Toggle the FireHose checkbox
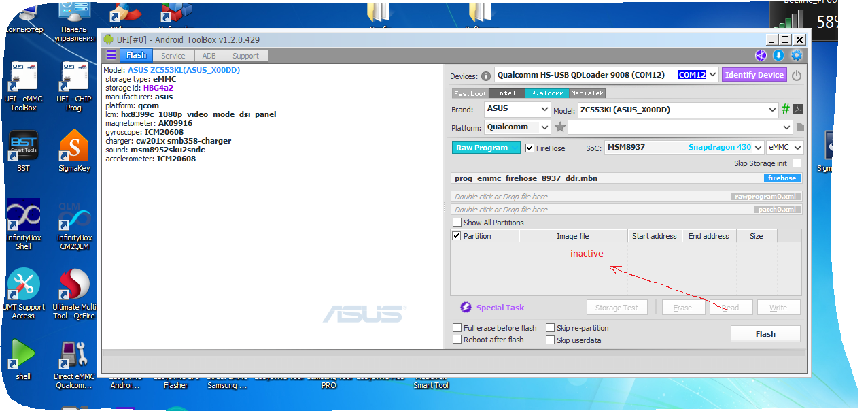This screenshot has height=411, width=868. [530, 148]
